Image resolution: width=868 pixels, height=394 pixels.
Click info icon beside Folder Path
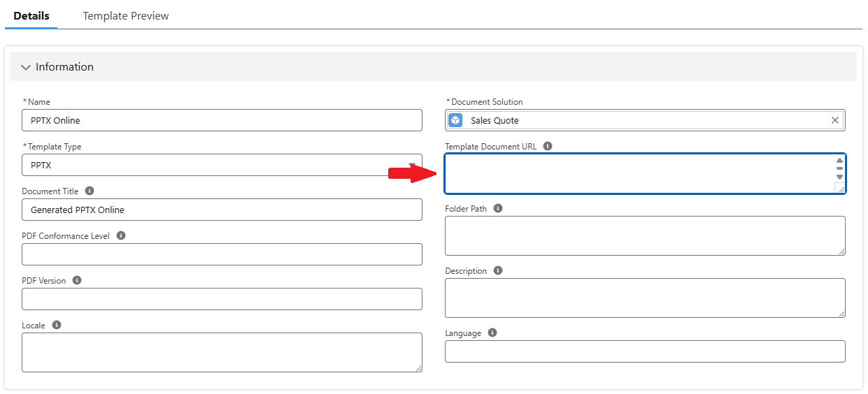(498, 208)
